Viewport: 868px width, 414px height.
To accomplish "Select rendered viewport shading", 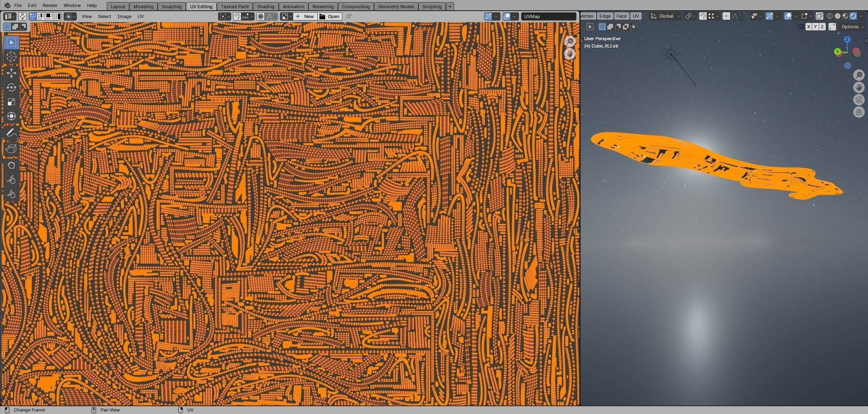I will pyautogui.click(x=853, y=16).
